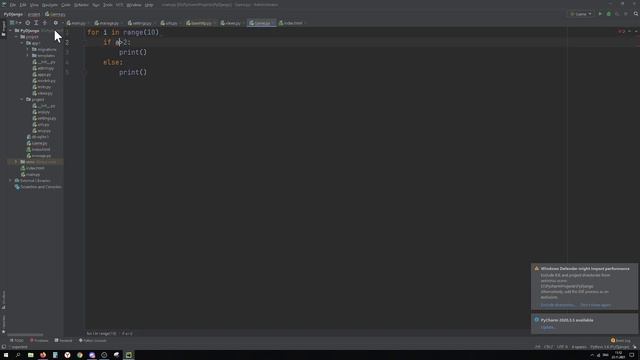This screenshot has width=640, height=360.
Task: Open Windows notification center icon
Action: click(632, 355)
